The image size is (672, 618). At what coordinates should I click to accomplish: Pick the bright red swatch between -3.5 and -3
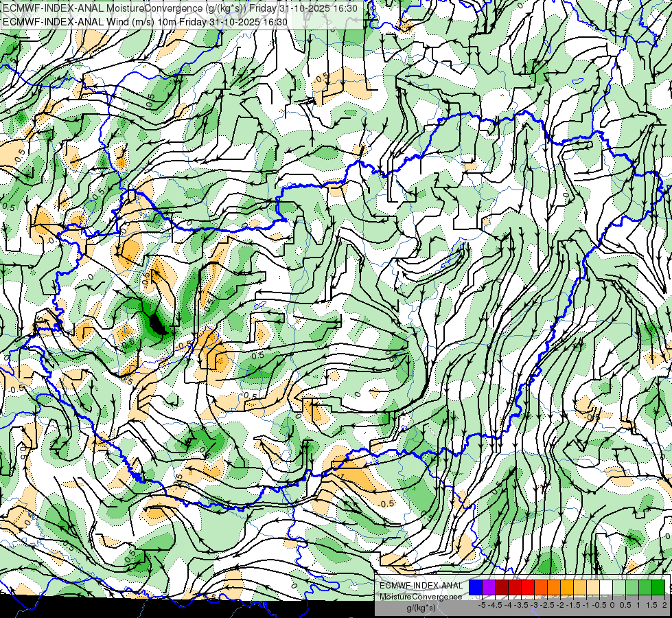(x=528, y=588)
